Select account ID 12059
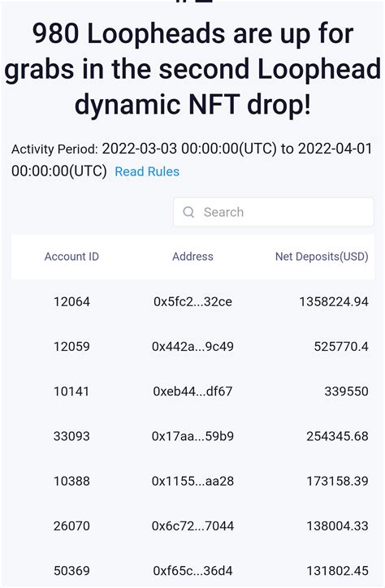Image resolution: width=385 pixels, height=588 pixels. (71, 346)
